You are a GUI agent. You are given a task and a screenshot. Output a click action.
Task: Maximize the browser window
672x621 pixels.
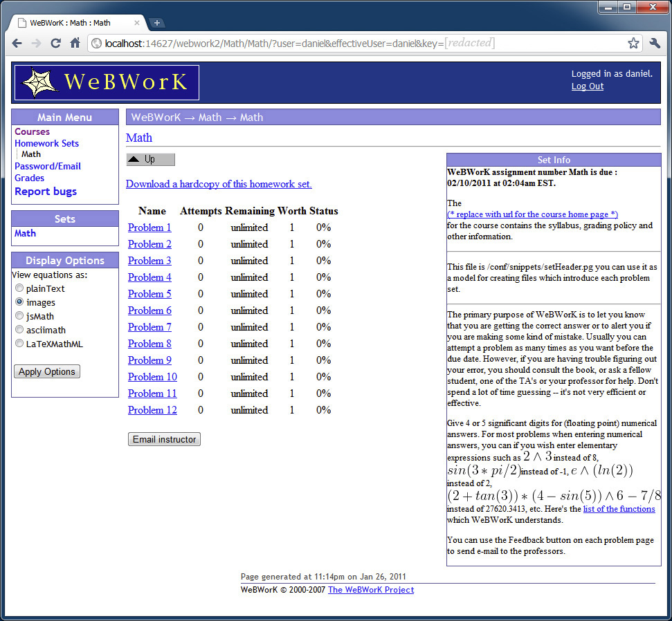(627, 7)
